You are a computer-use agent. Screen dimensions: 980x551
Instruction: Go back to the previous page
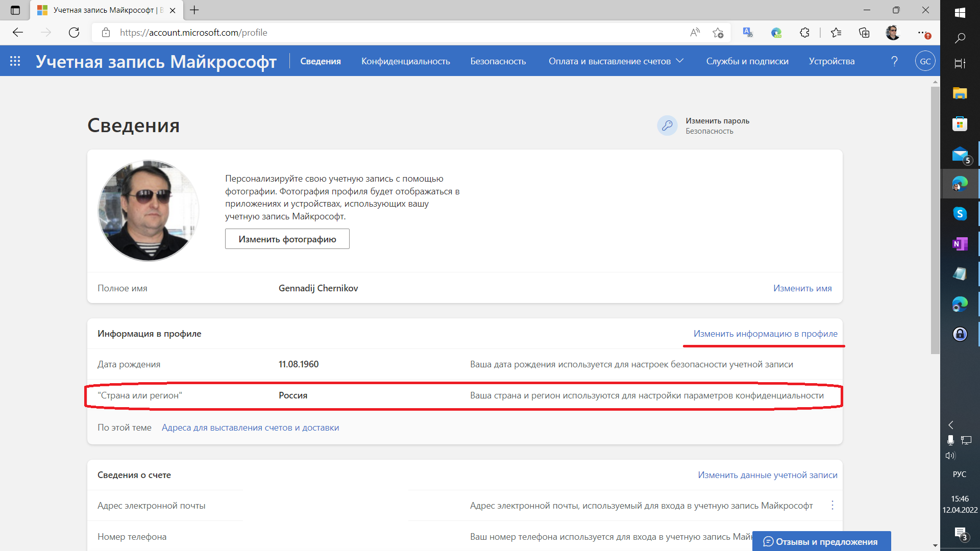click(18, 33)
